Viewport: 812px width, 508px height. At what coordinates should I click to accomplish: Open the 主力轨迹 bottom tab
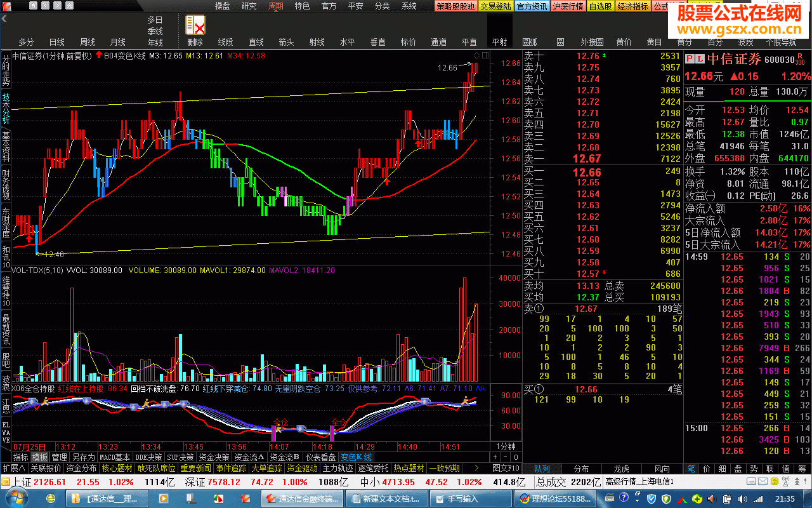pyautogui.click(x=337, y=468)
